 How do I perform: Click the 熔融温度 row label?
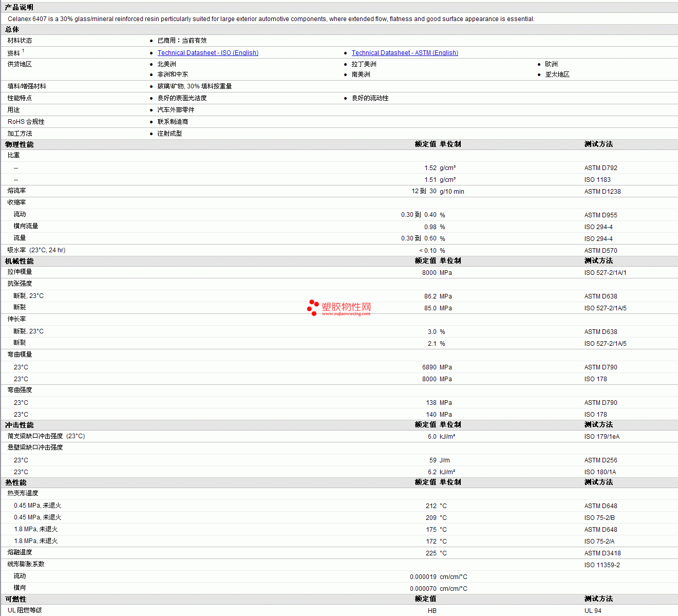(x=20, y=552)
